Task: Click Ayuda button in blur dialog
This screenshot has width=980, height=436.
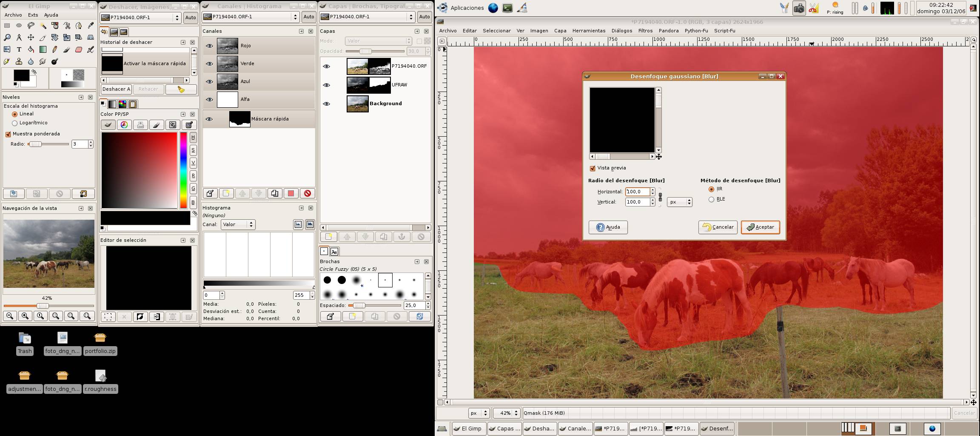Action: coord(608,227)
